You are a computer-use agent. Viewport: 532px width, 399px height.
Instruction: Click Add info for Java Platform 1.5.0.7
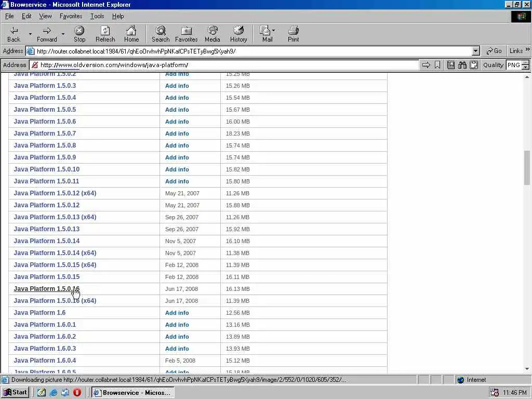point(177,134)
